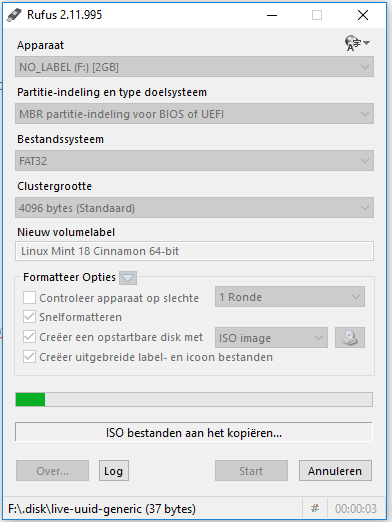Click the disc drive ISO select icon
392x522 pixels.
[x=350, y=338]
